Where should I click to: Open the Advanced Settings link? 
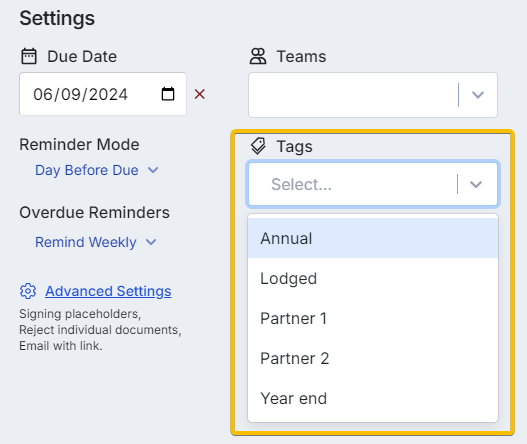(x=108, y=291)
